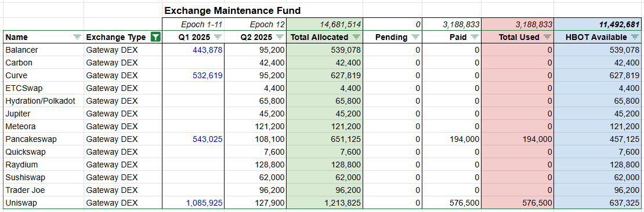This screenshot has height=212, width=644.
Task: Select Balancer's Gateway DEX cell
Action: [123, 50]
